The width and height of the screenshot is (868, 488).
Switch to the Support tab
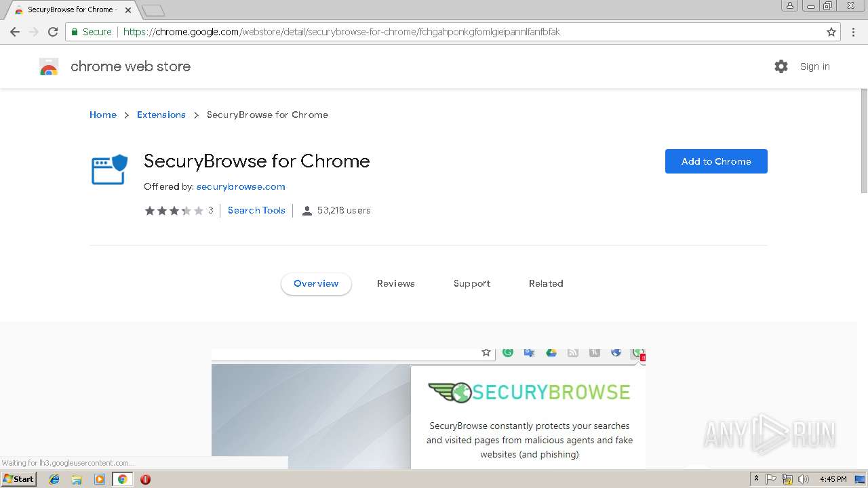tap(472, 283)
